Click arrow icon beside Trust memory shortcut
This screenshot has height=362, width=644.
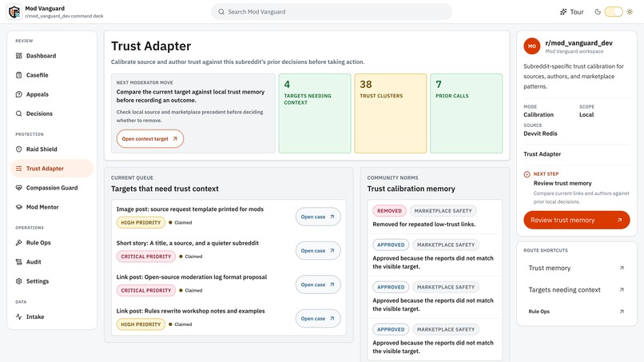point(622,268)
